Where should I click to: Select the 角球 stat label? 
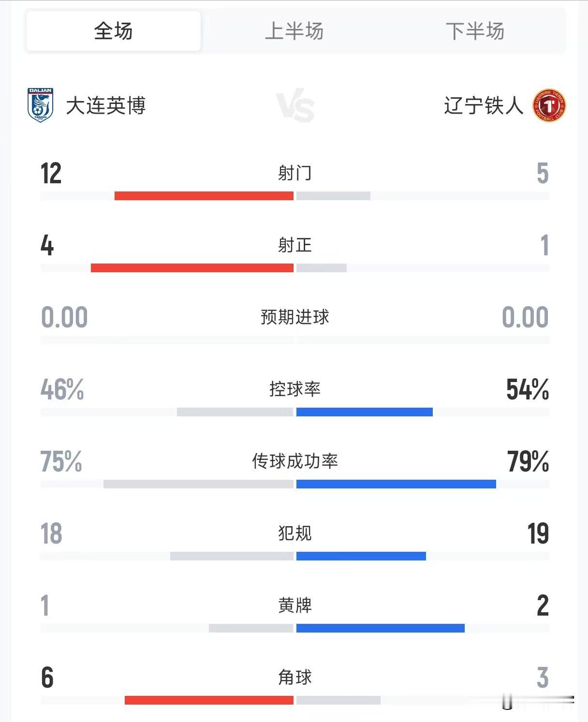(295, 678)
